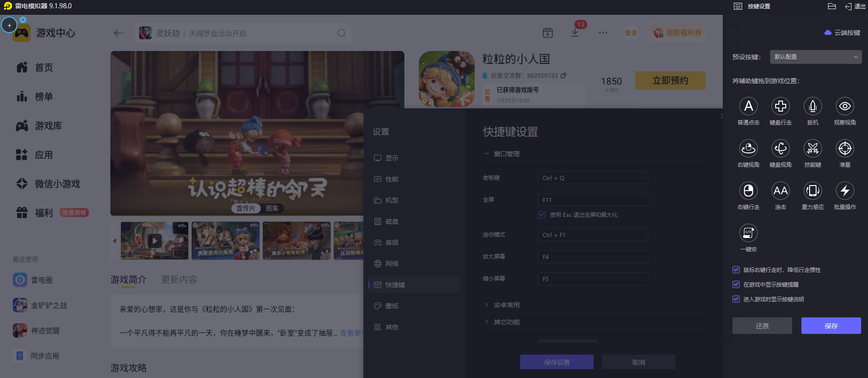Select the 键盘视角 keyboard view icon

780,148
